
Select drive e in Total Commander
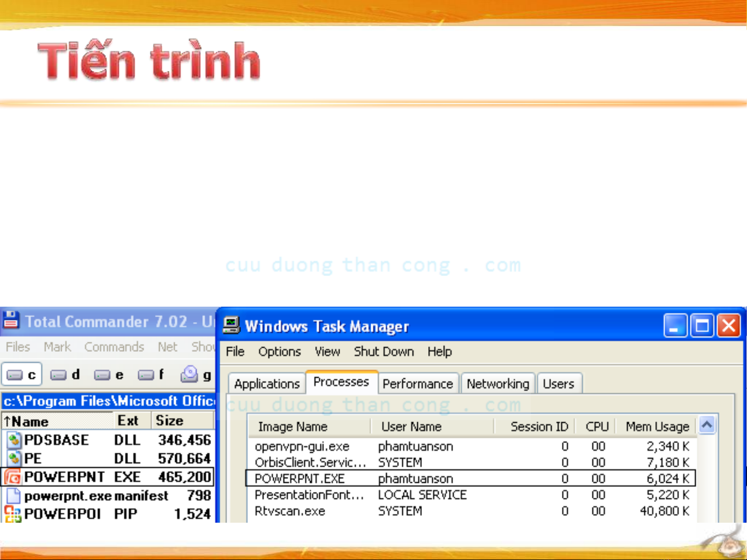(109, 375)
